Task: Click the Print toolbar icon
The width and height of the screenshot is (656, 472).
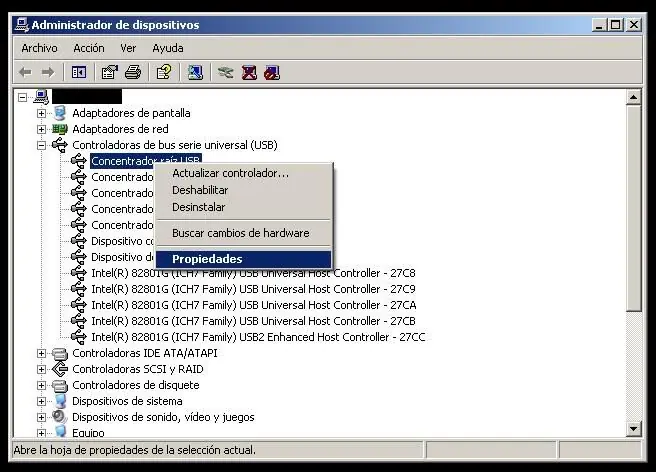Action: coord(133,72)
